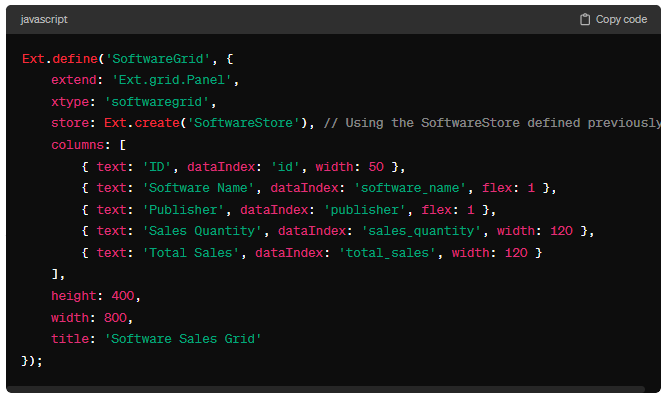671x398 pixels.
Task: Click the 'Total Sales' column text
Action: pyautogui.click(x=190, y=253)
